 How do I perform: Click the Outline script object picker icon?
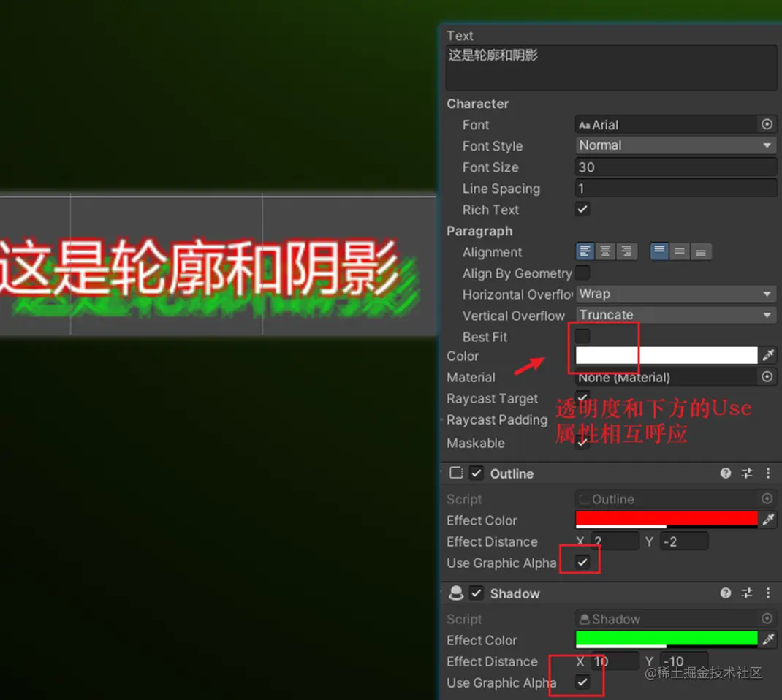[766, 499]
